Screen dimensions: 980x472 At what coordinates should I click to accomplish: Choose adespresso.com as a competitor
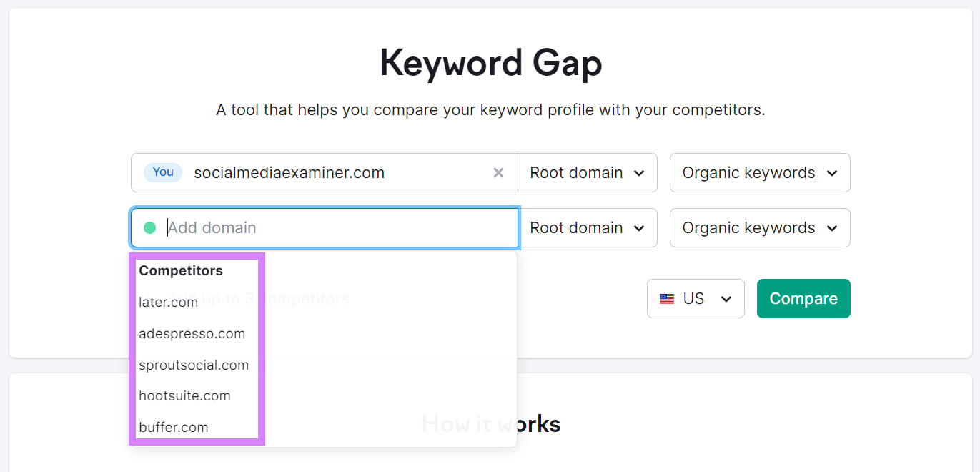192,333
